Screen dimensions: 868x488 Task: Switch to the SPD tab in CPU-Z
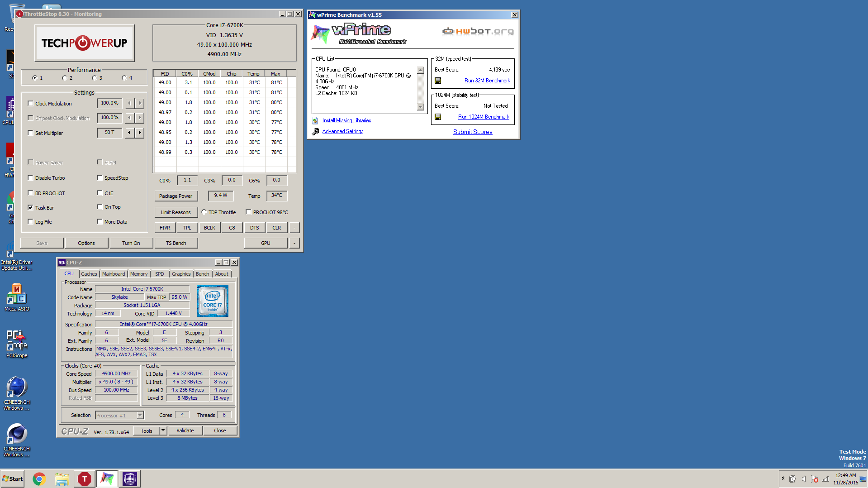tap(160, 274)
